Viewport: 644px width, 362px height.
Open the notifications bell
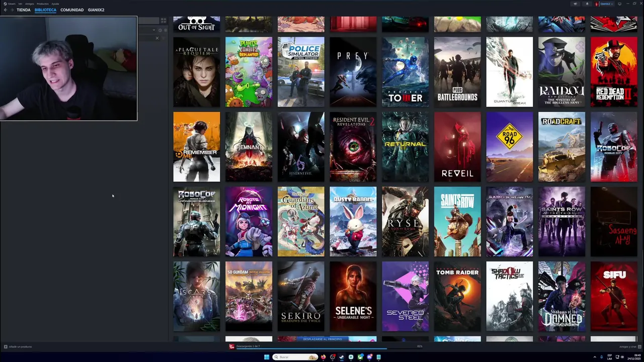click(x=587, y=4)
